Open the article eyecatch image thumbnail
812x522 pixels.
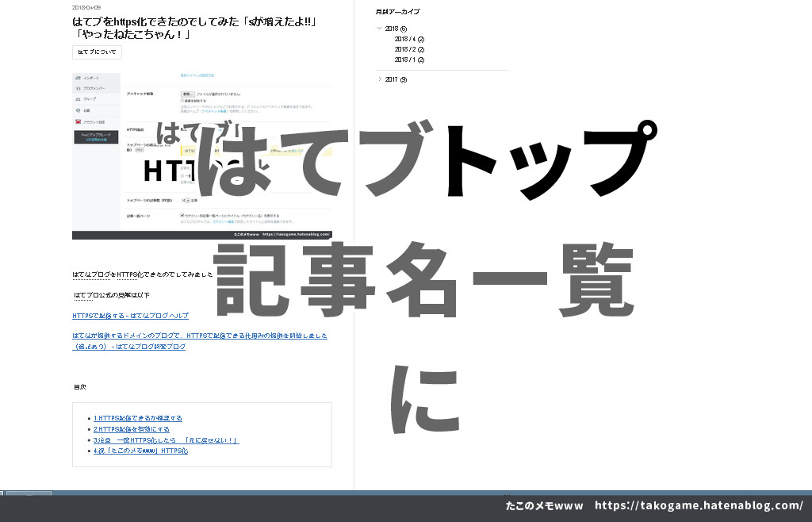click(202, 155)
